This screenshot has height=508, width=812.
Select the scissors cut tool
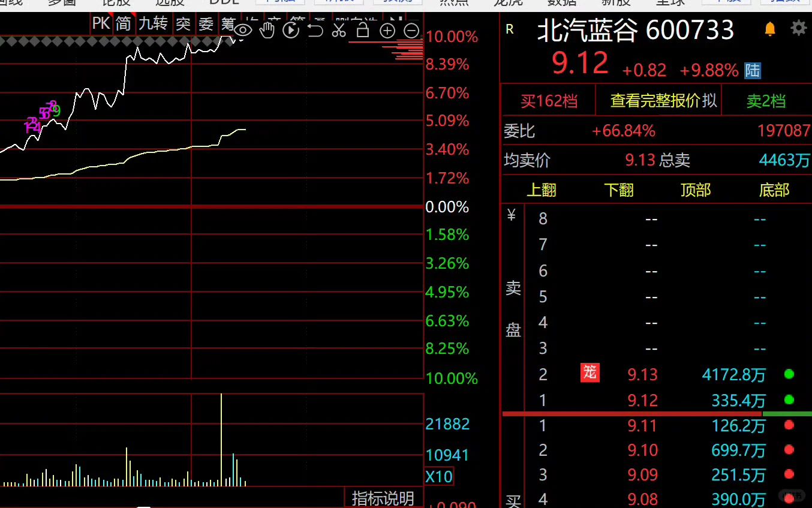click(x=339, y=29)
